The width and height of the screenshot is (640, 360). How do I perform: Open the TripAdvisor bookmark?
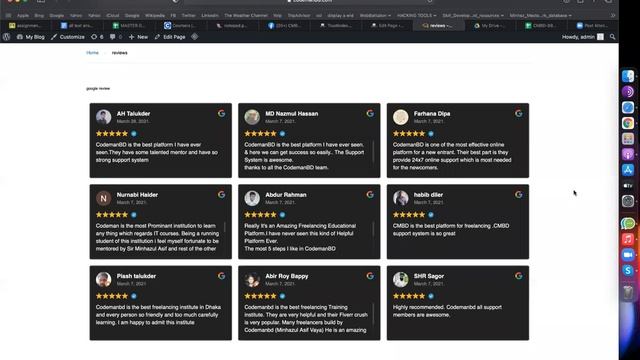[x=299, y=16]
